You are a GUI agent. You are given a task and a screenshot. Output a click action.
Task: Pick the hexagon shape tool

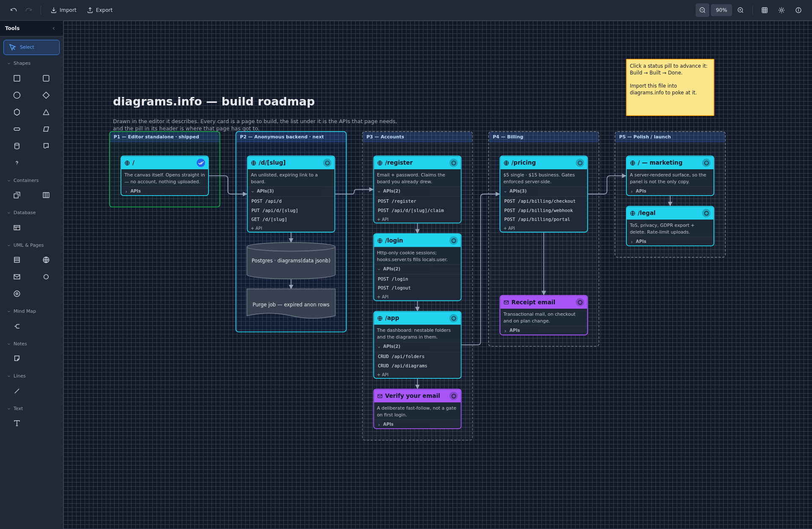17,112
